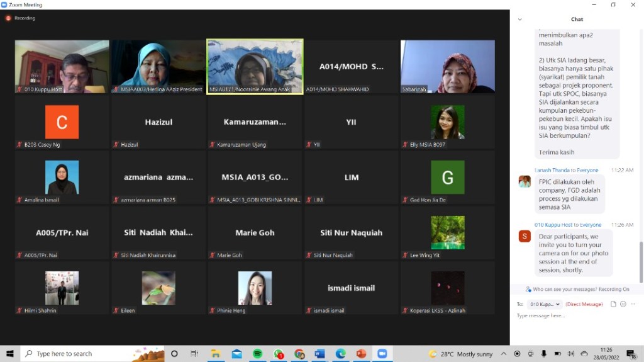Select the 010 Kuppu Host video tile
Image resolution: width=644 pixels, height=362 pixels.
pyautogui.click(x=62, y=67)
